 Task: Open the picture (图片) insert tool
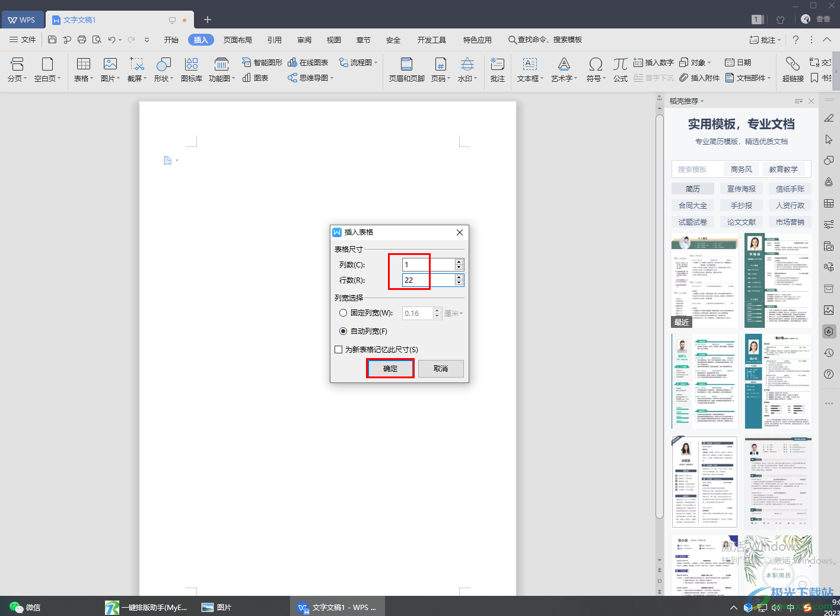pyautogui.click(x=110, y=69)
